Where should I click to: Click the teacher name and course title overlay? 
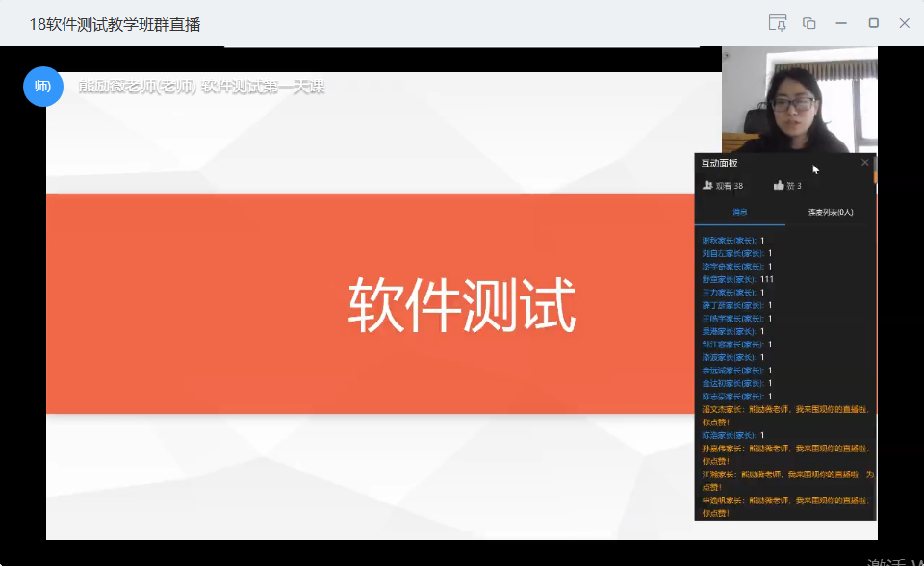point(202,87)
